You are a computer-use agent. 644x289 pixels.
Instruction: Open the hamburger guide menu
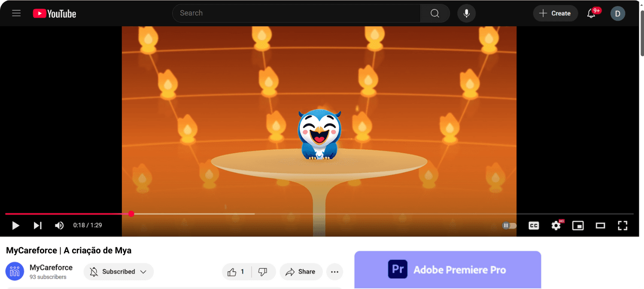[16, 13]
